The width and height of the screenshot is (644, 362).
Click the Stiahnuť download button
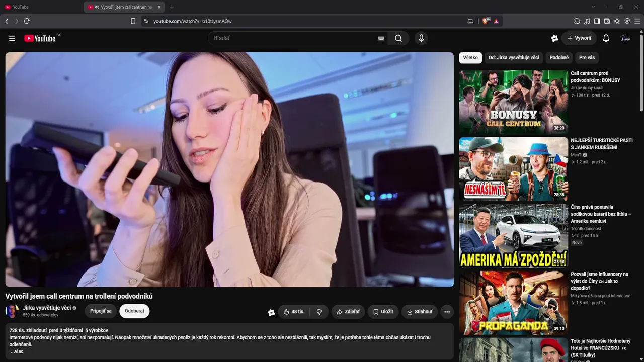pyautogui.click(x=420, y=312)
